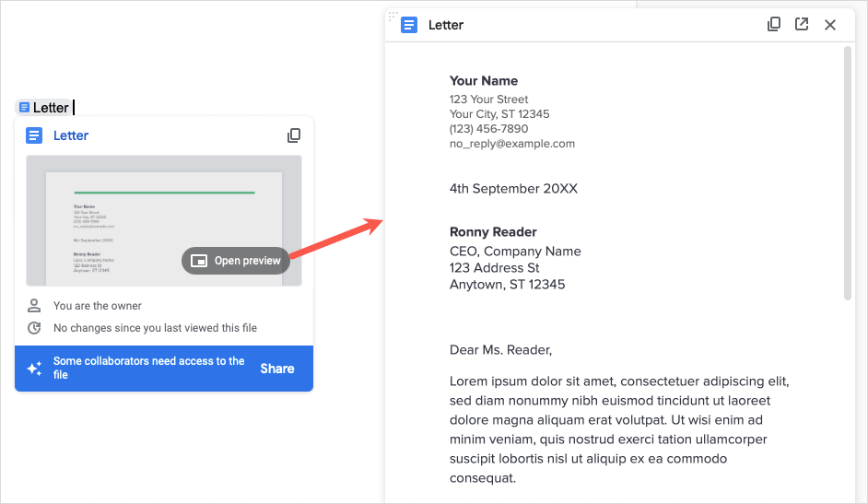Click the preview panel vertical scrollbar
The width and height of the screenshot is (868, 504).
point(848,173)
